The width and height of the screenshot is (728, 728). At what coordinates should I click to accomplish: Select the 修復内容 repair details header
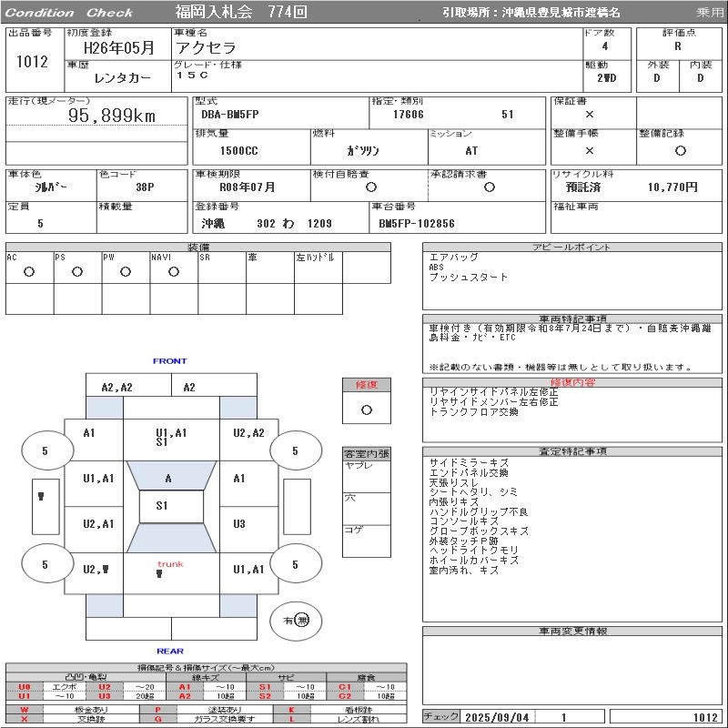point(572,382)
